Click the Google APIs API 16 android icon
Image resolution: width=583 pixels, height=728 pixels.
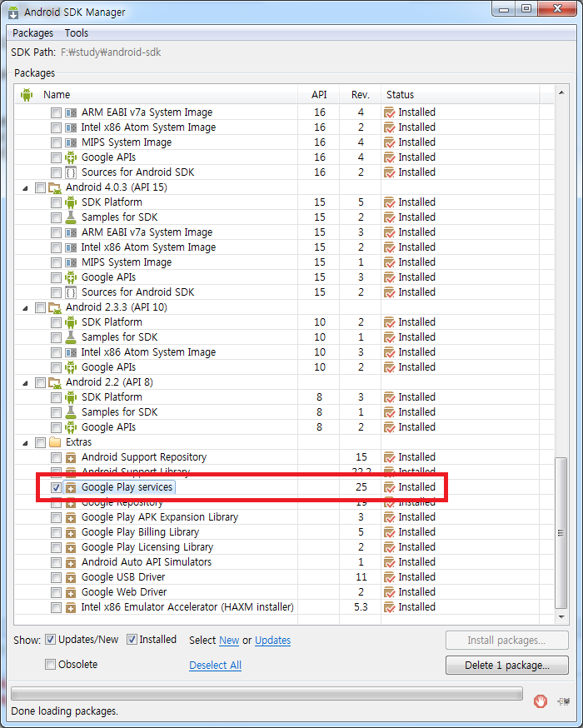(x=71, y=157)
